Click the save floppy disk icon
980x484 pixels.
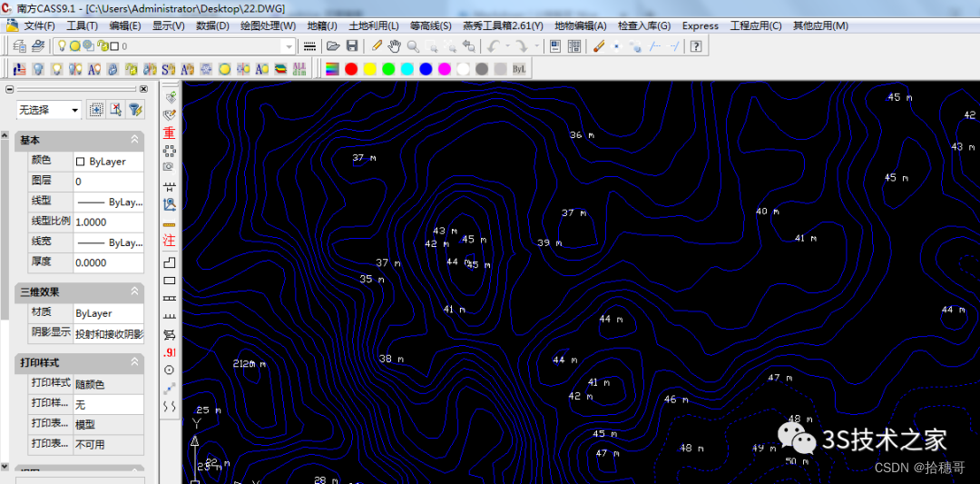point(352,45)
